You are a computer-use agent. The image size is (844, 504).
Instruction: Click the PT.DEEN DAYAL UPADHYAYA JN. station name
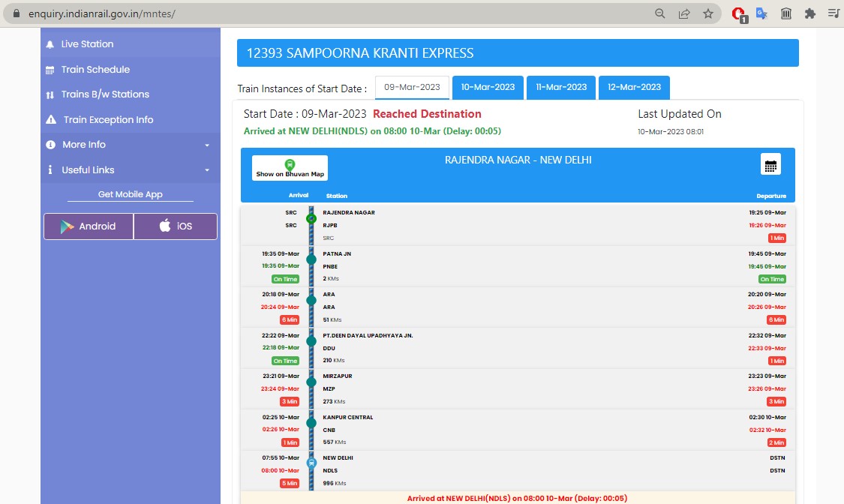click(368, 336)
